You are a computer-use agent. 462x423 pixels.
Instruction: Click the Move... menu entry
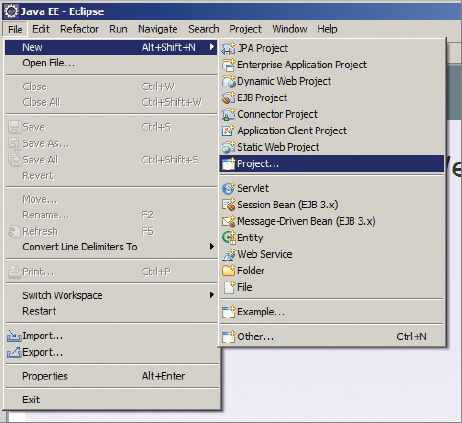[112, 200]
